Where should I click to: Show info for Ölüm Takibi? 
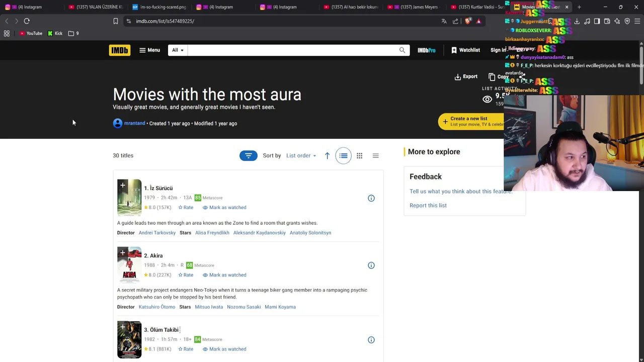371,340
